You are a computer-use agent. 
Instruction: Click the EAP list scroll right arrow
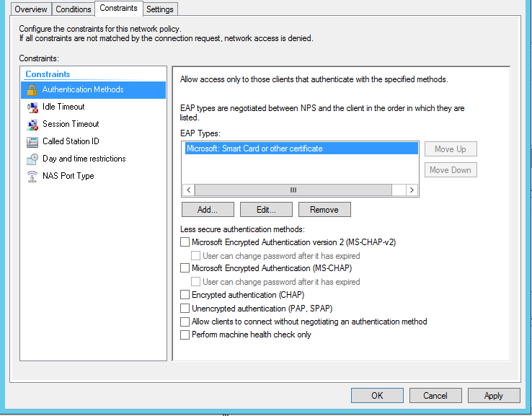412,190
